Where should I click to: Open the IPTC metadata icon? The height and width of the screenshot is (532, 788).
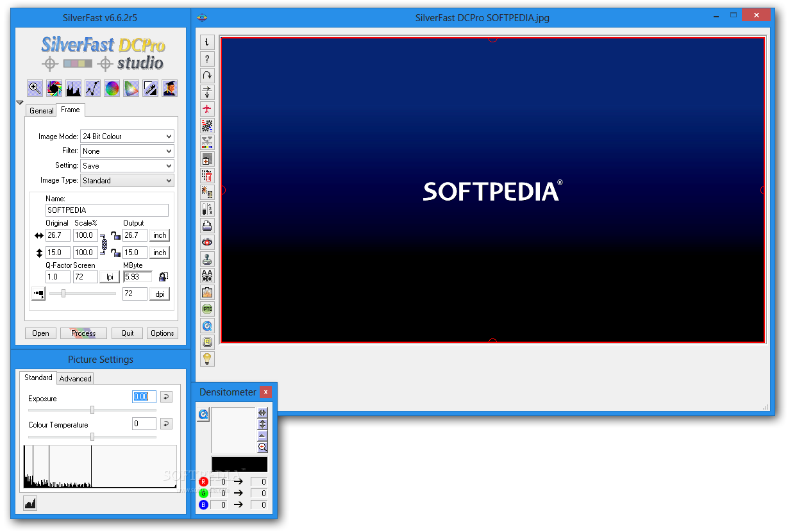207,309
